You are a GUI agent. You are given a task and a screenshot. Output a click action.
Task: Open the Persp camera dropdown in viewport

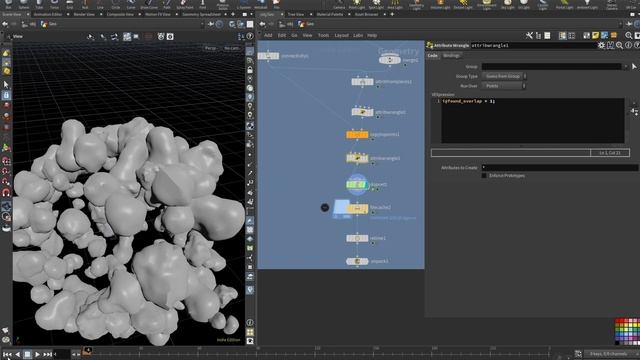211,48
